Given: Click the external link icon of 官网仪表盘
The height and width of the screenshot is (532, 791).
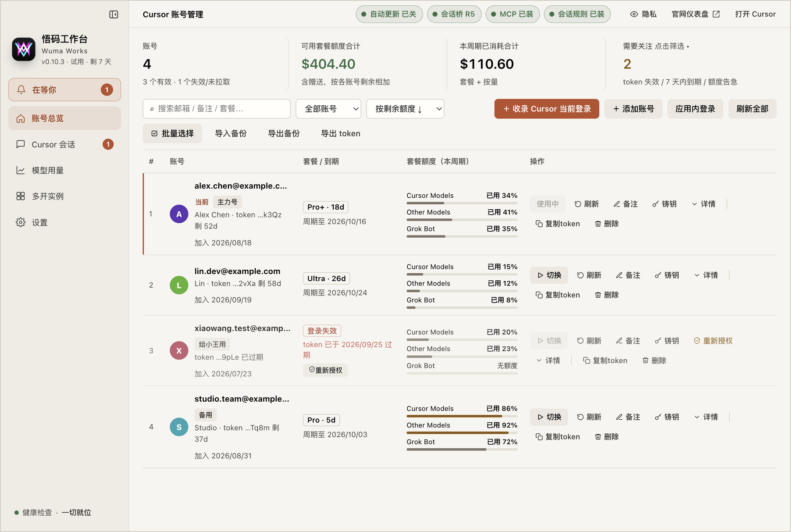Looking at the screenshot, I should [716, 14].
